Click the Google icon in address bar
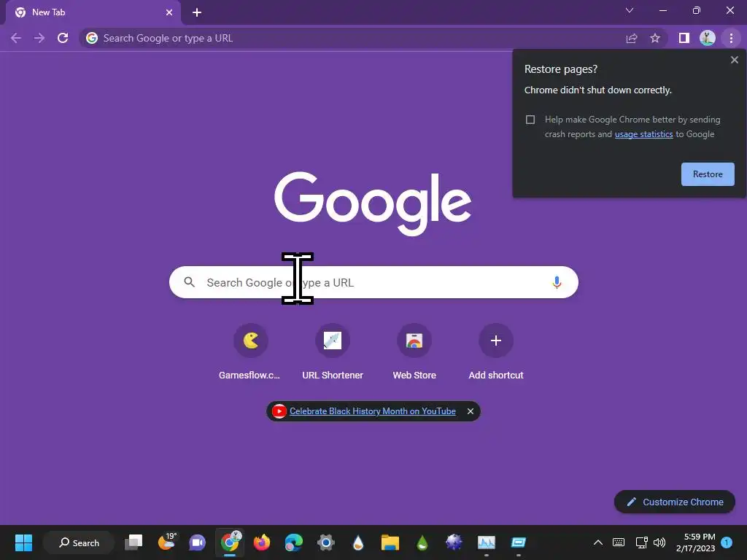The width and height of the screenshot is (747, 560). pyautogui.click(x=92, y=38)
